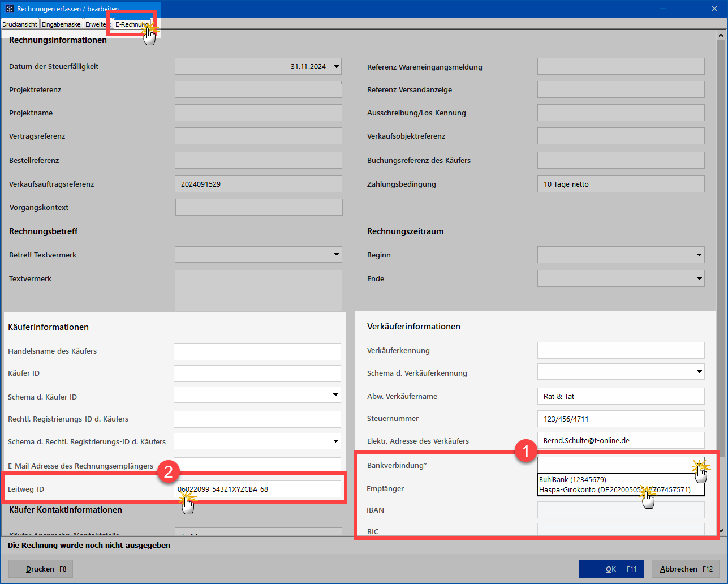Viewport: 728px width, 584px height.
Task: Click the Leitweg-ID input field
Action: (x=257, y=489)
